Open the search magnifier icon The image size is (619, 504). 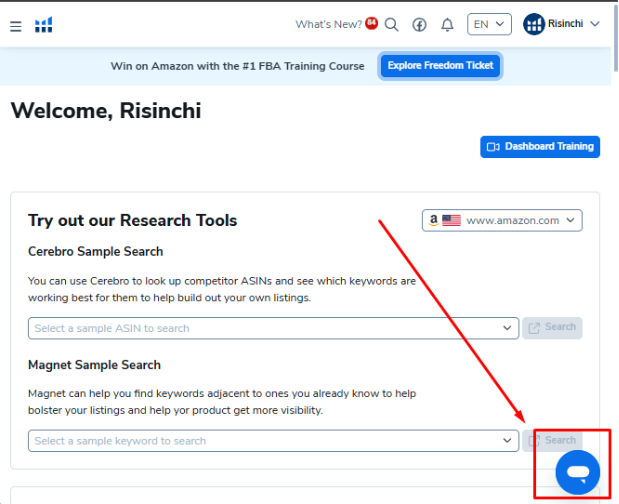(x=391, y=25)
